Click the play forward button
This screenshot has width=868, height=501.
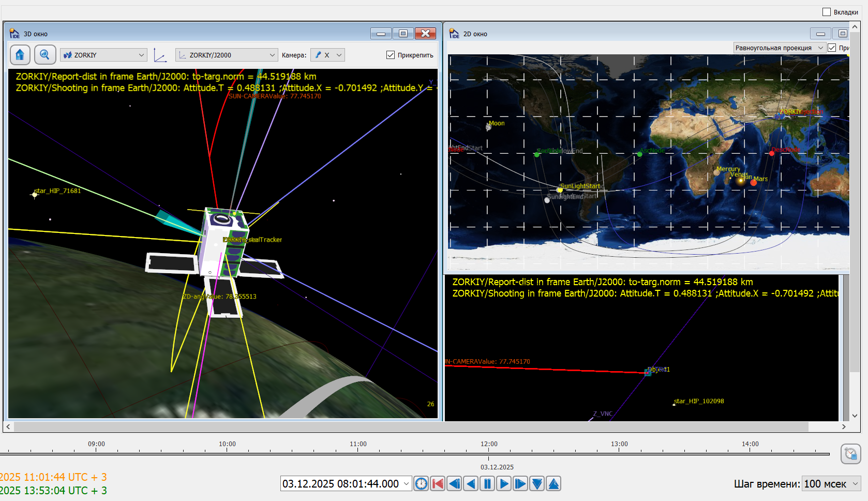coord(504,484)
